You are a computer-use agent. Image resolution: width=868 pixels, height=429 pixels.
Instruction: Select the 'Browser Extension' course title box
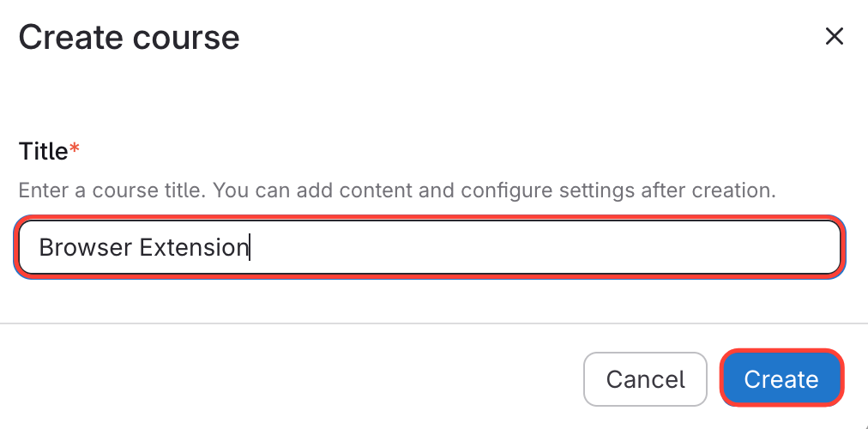point(427,248)
